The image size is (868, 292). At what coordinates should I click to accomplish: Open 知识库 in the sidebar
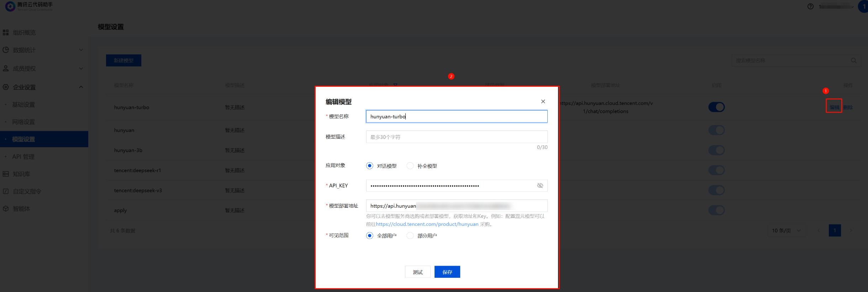click(21, 174)
